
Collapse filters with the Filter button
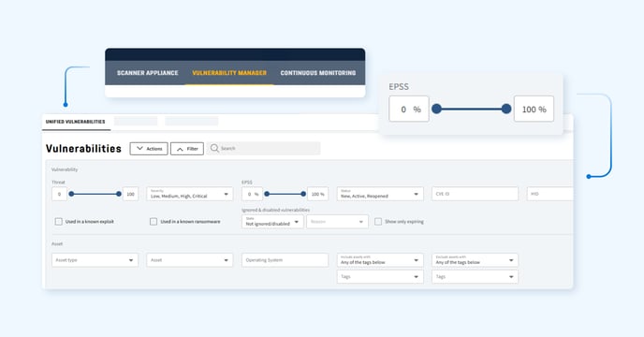187,149
